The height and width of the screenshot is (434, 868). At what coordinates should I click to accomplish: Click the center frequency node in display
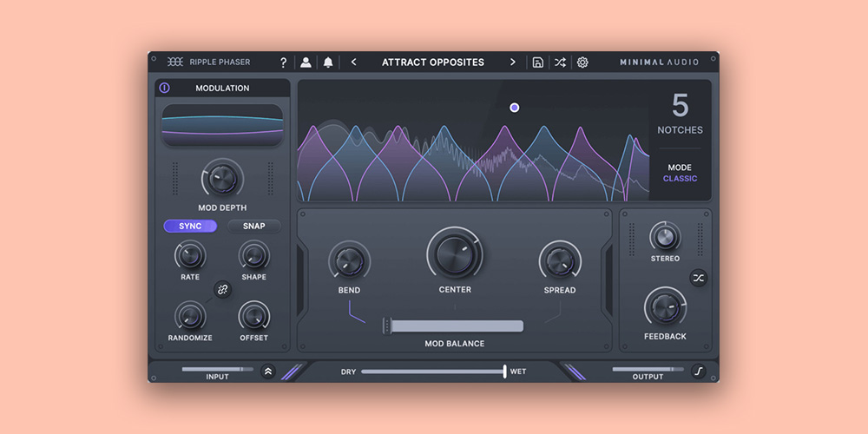click(515, 108)
